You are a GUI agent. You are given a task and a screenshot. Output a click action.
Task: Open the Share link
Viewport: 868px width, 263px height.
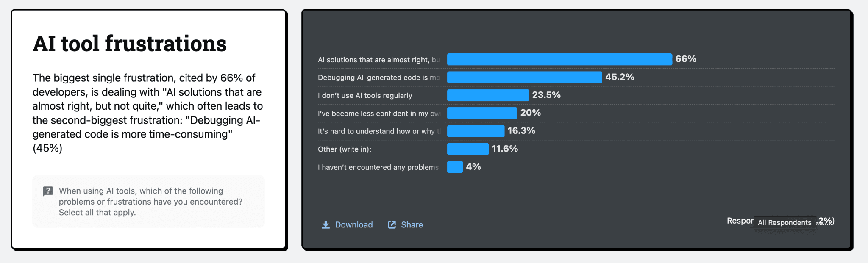405,225
